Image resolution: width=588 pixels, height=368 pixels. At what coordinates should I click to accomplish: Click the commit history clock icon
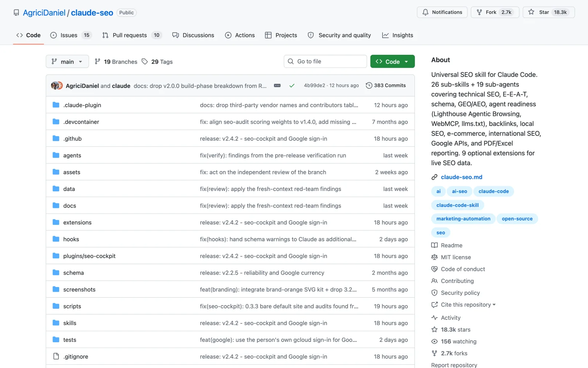pos(369,85)
